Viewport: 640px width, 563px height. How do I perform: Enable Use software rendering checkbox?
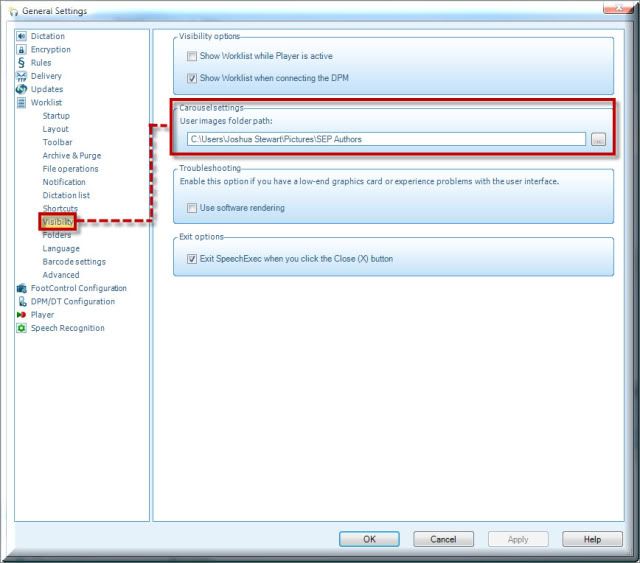point(192,208)
